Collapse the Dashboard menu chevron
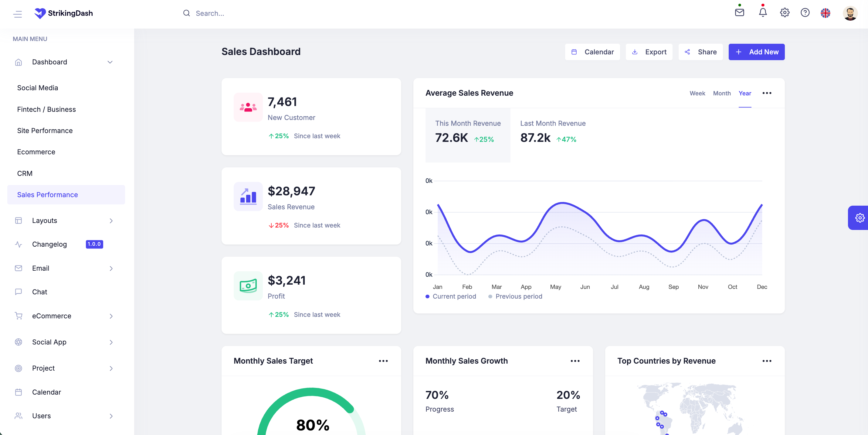The image size is (868, 435). point(110,62)
